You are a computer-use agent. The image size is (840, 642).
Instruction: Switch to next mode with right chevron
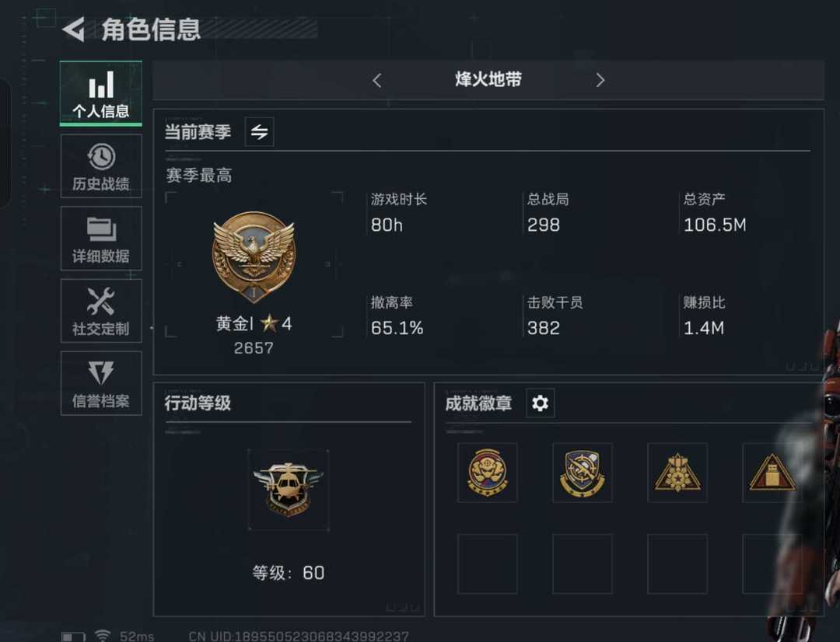coord(600,80)
